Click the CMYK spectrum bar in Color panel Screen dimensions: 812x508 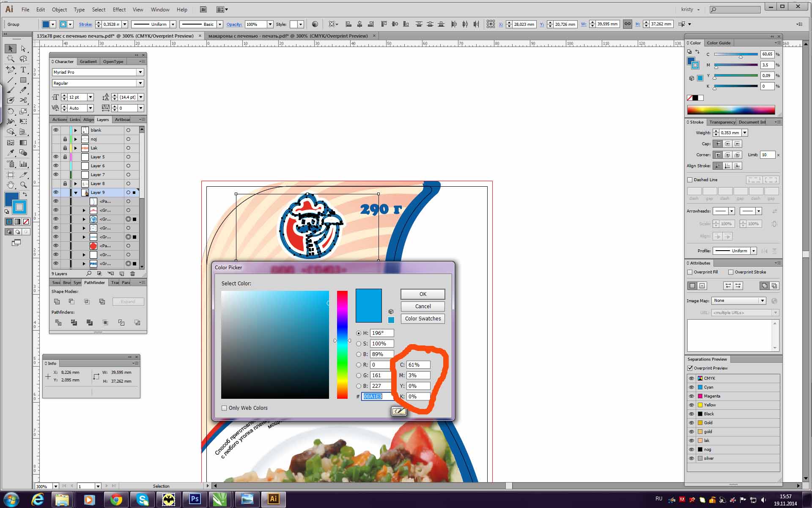(731, 110)
